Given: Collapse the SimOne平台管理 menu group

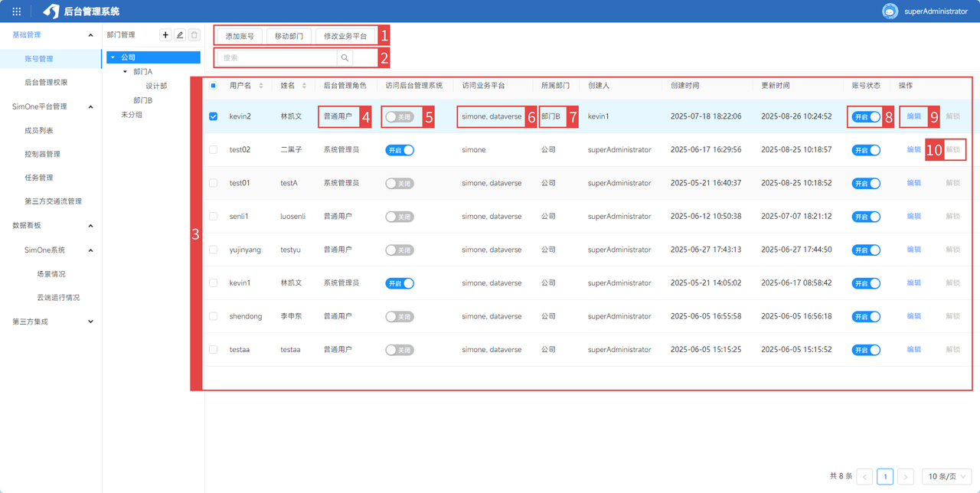Looking at the screenshot, I should [x=90, y=106].
